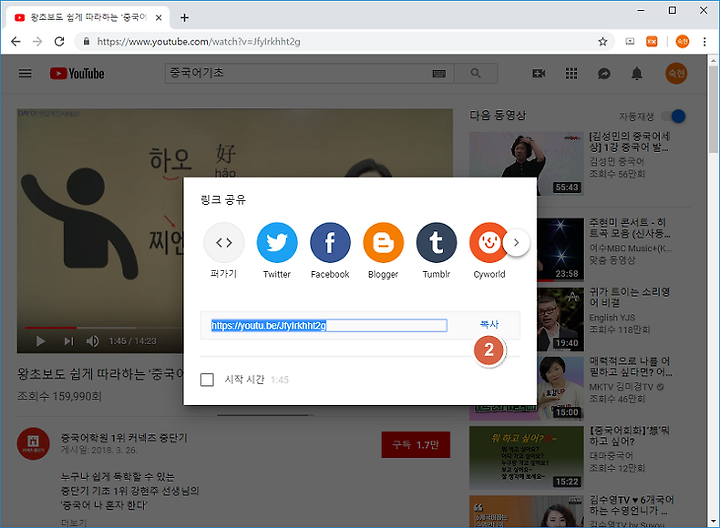The width and height of the screenshot is (720, 528).
Task: Open the 중국어학원 1위 커넥츠 중단기 channel avatar
Action: [33, 444]
